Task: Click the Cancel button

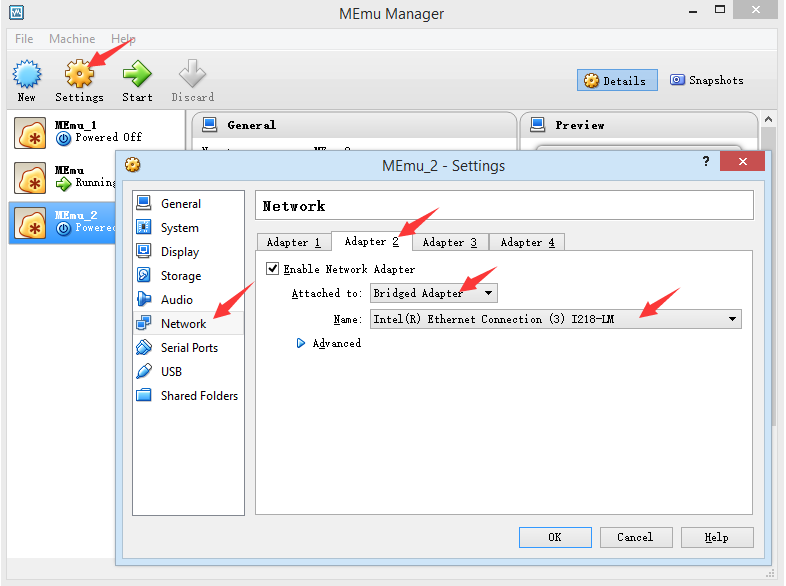Action: (x=635, y=537)
